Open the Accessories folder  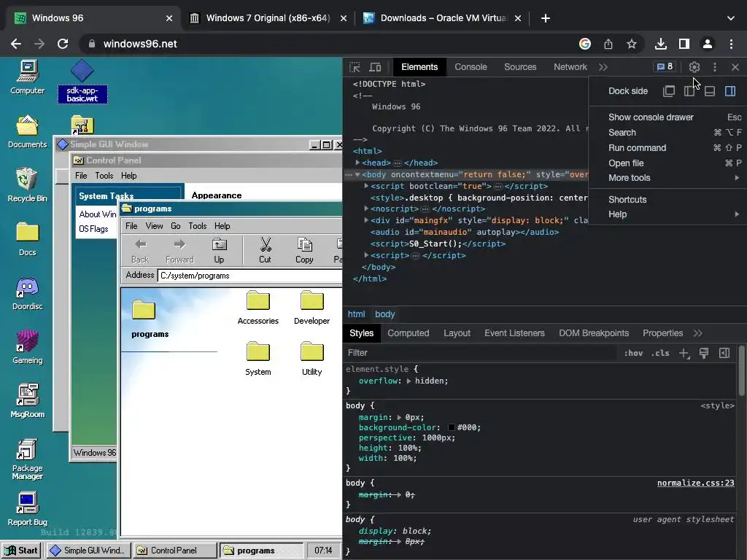coord(258,308)
